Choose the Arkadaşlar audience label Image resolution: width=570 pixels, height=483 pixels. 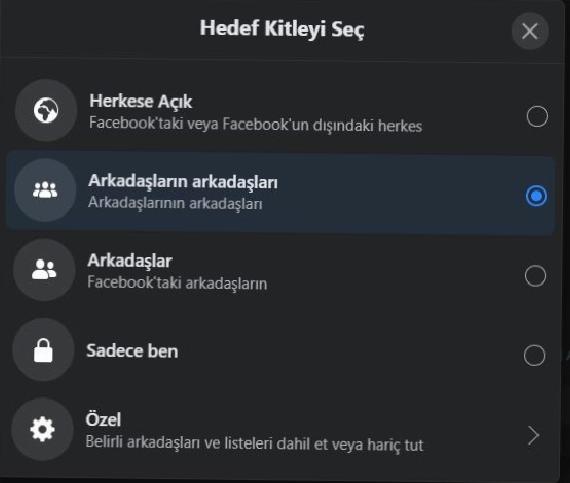click(130, 261)
